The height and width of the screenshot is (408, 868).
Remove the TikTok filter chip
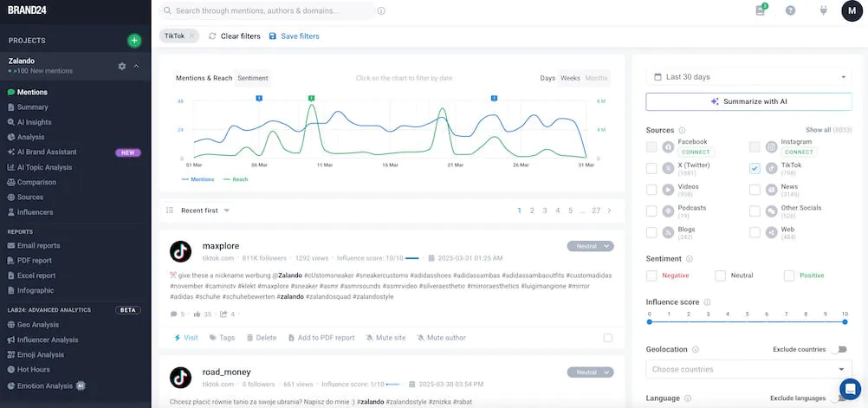click(x=191, y=36)
